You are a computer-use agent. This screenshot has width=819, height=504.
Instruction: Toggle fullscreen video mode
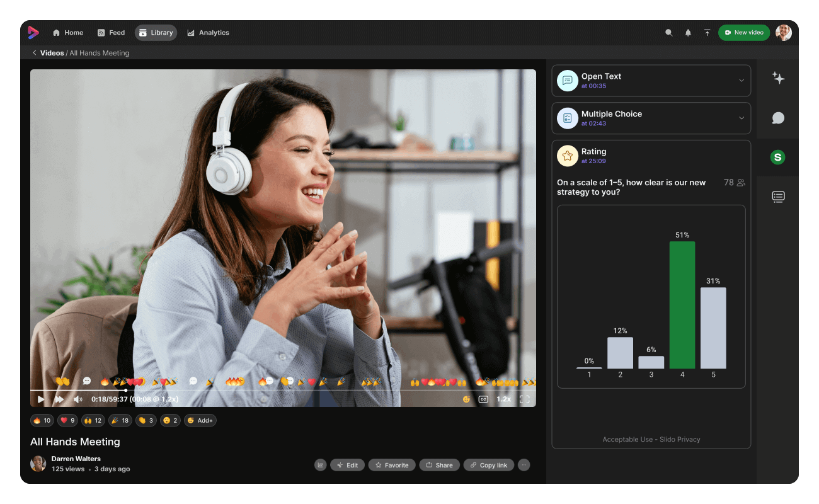click(524, 399)
